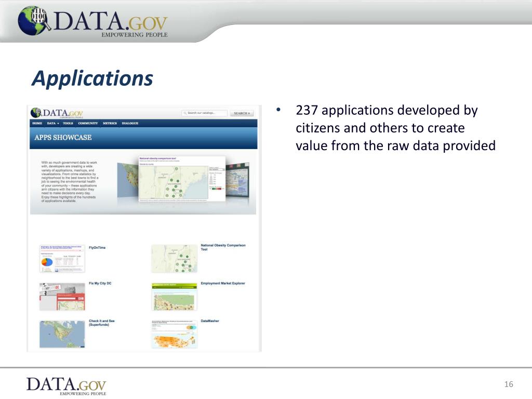
Task: Click the Fix My City DC link
Action: [x=100, y=283]
